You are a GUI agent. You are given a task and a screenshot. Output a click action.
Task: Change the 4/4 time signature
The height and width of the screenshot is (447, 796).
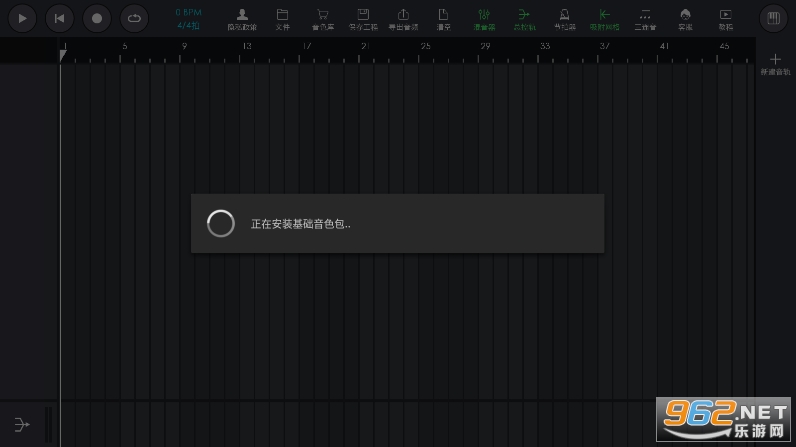(188, 25)
